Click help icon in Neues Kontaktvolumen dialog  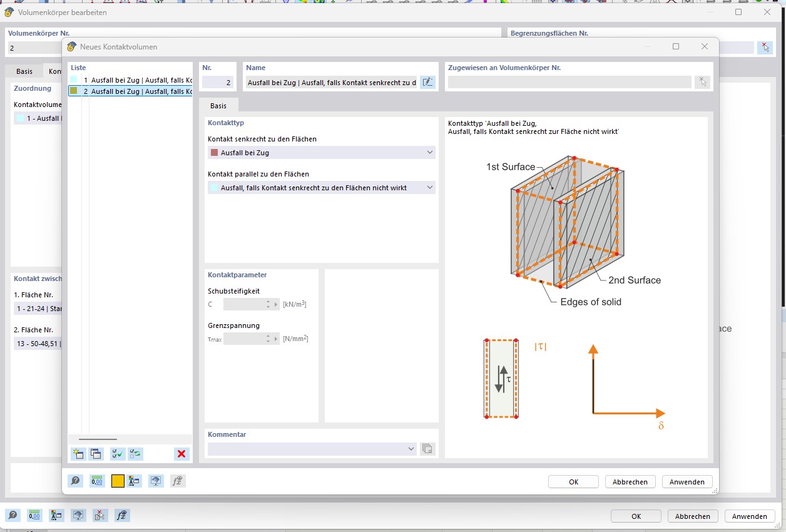click(x=75, y=481)
